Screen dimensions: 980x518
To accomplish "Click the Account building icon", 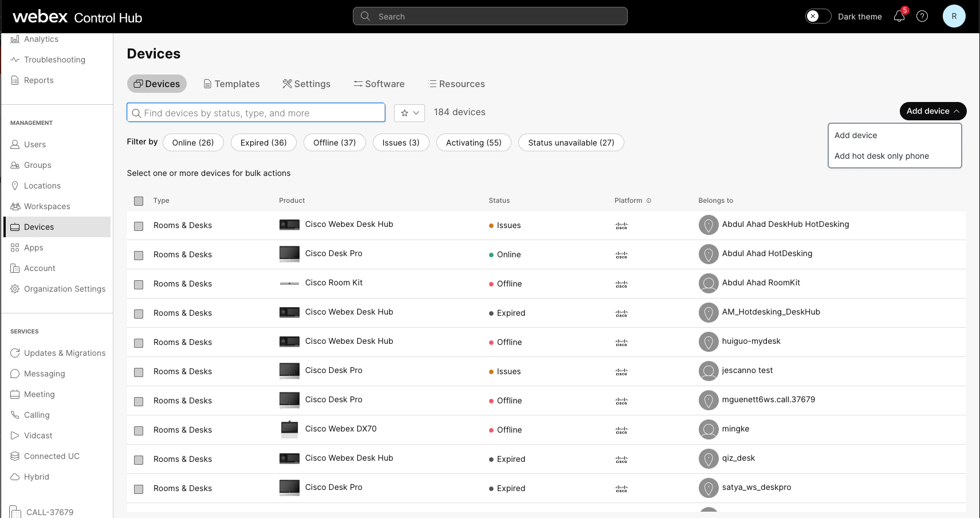I will [15, 268].
